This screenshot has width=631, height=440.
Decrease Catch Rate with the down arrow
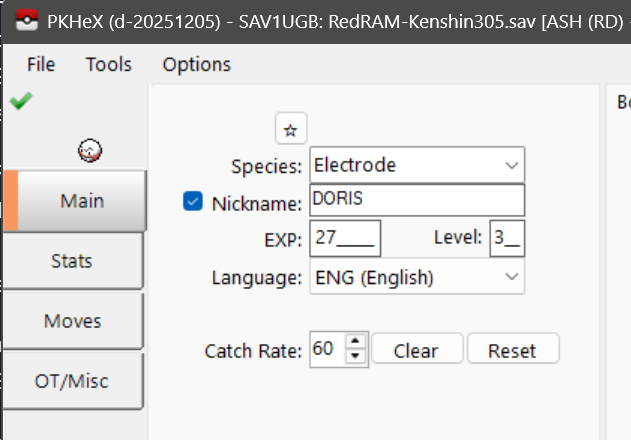pos(354,356)
